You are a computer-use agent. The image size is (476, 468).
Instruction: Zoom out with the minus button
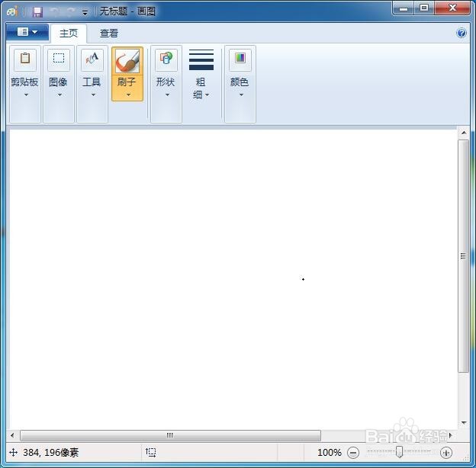(x=353, y=453)
